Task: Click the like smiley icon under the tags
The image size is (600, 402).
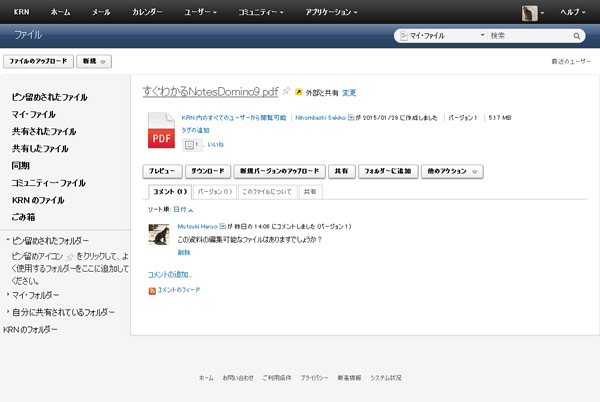Action: [x=191, y=145]
